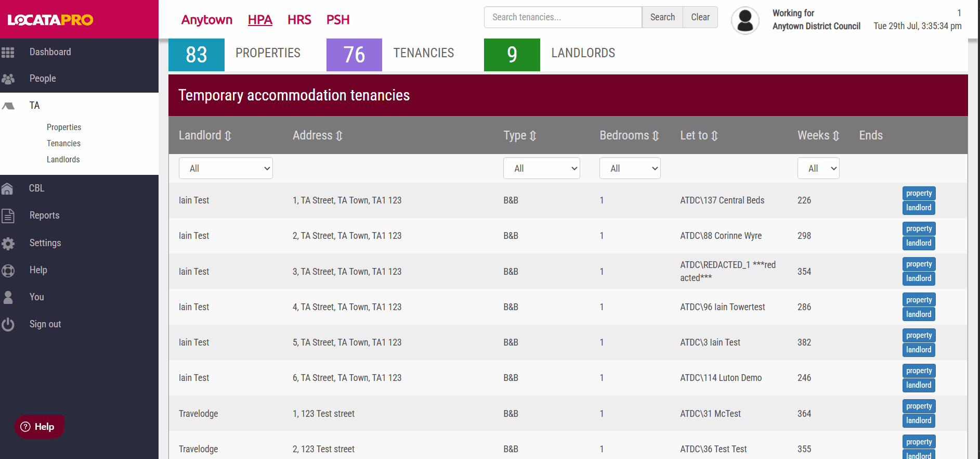This screenshot has width=980, height=459.
Task: Open Properties under TA
Action: tap(64, 127)
